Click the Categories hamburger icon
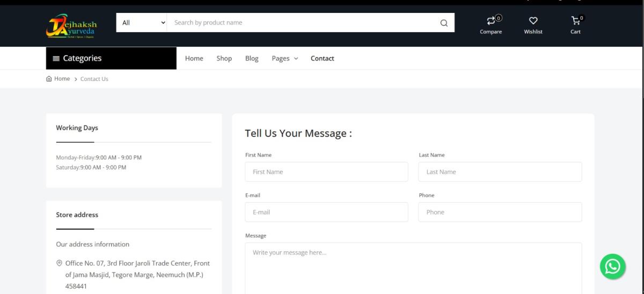644x294 pixels. [x=56, y=58]
